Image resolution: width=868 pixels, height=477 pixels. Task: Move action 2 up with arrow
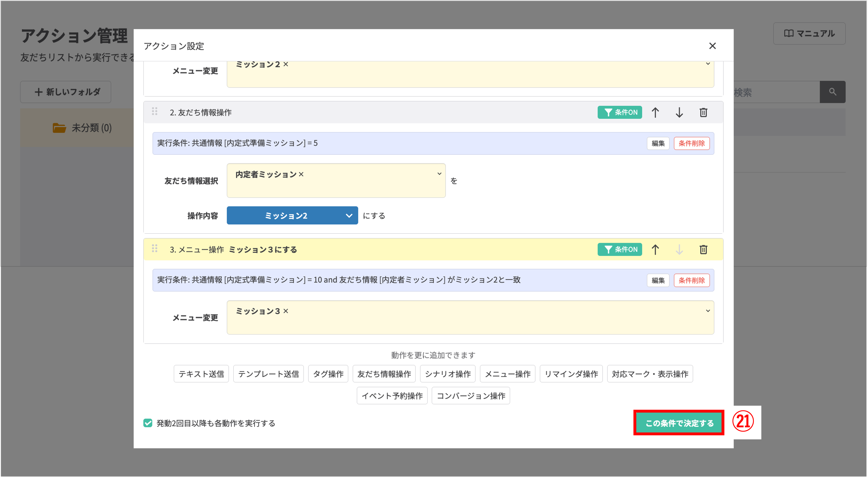coord(655,113)
